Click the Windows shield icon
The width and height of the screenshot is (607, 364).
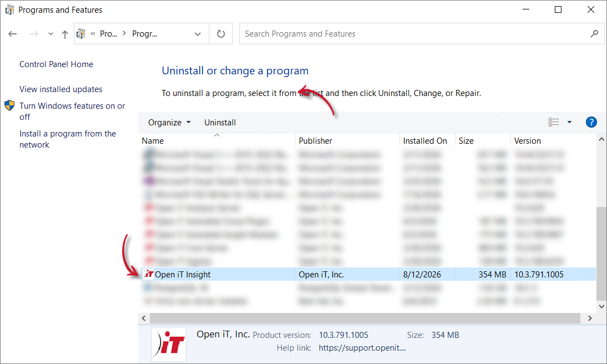(9, 105)
